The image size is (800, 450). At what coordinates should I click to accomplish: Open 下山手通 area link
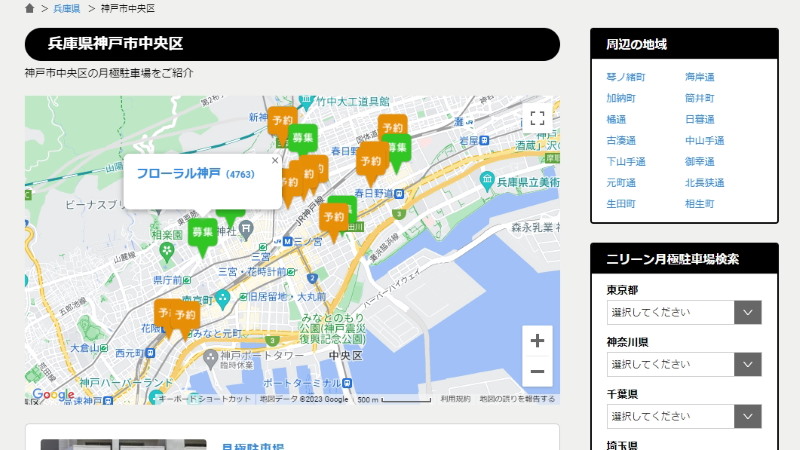click(626, 162)
